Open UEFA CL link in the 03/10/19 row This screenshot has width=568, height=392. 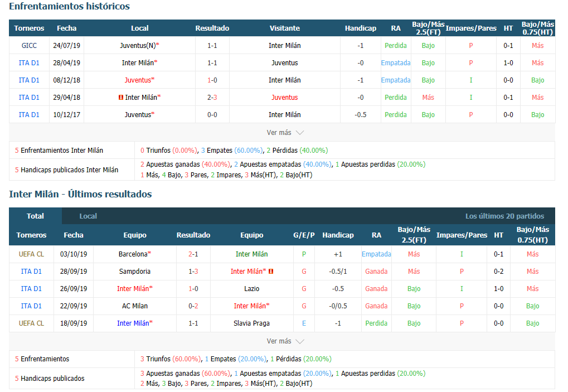[x=32, y=254]
